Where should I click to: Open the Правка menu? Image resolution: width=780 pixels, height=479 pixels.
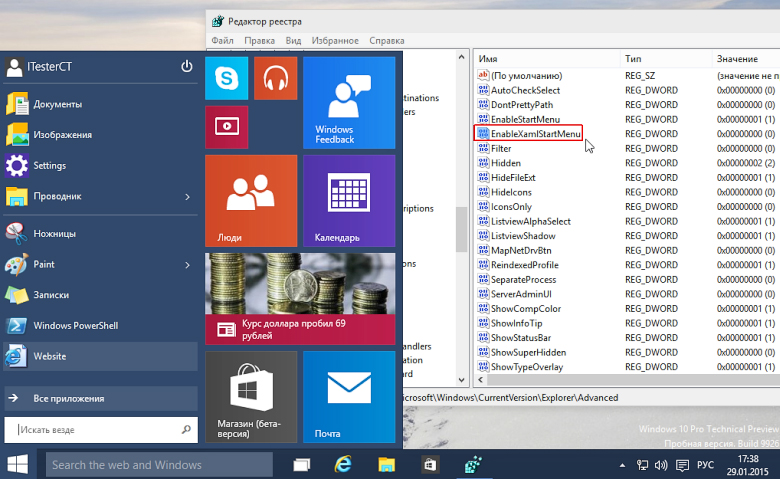tap(259, 40)
